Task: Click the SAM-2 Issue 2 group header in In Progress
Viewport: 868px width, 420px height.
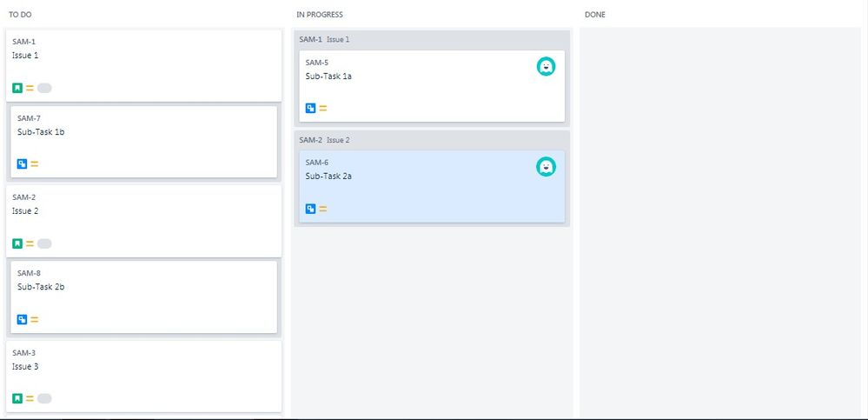Action: pos(432,140)
